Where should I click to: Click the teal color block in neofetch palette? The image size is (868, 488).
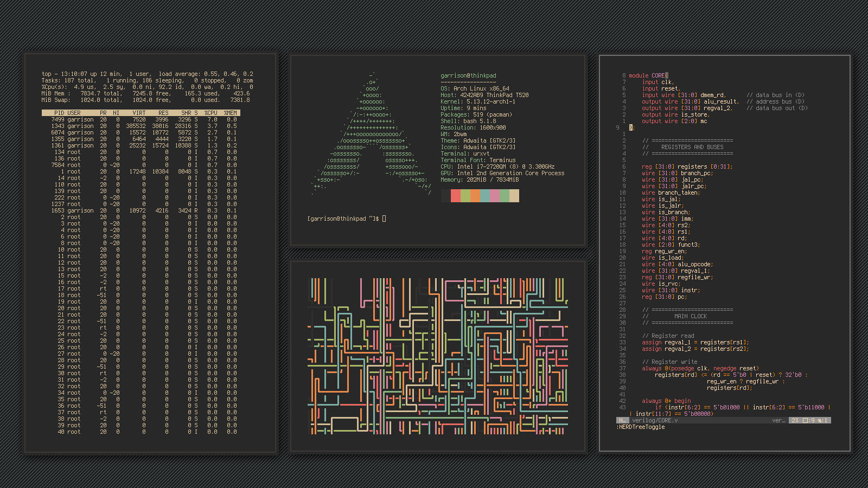click(x=484, y=196)
